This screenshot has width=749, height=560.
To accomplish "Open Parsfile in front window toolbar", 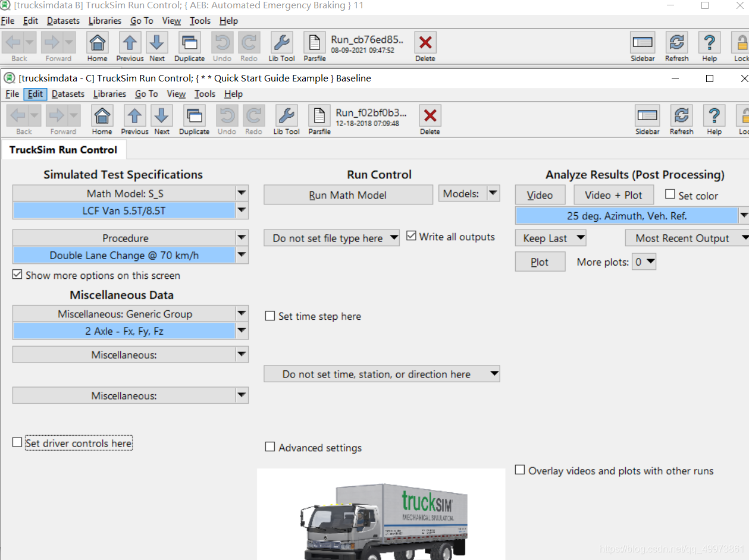I will coord(319,115).
